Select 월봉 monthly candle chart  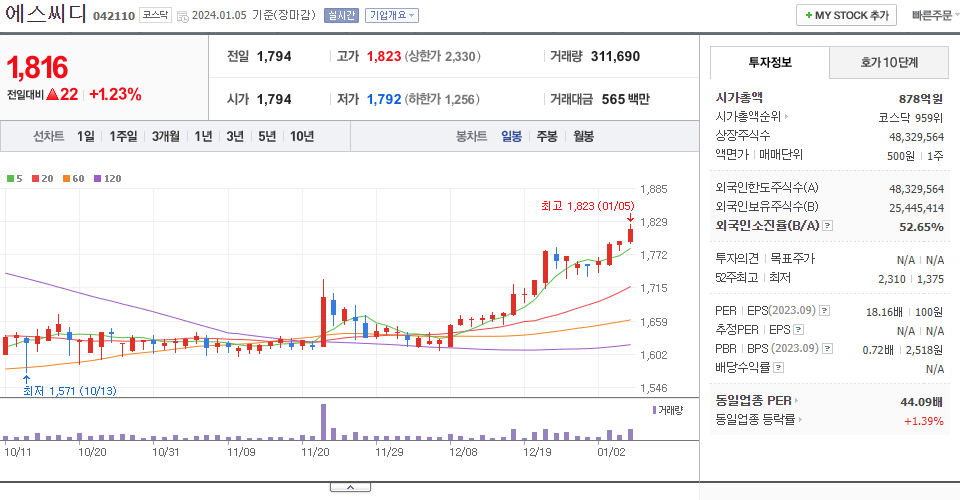coord(583,136)
